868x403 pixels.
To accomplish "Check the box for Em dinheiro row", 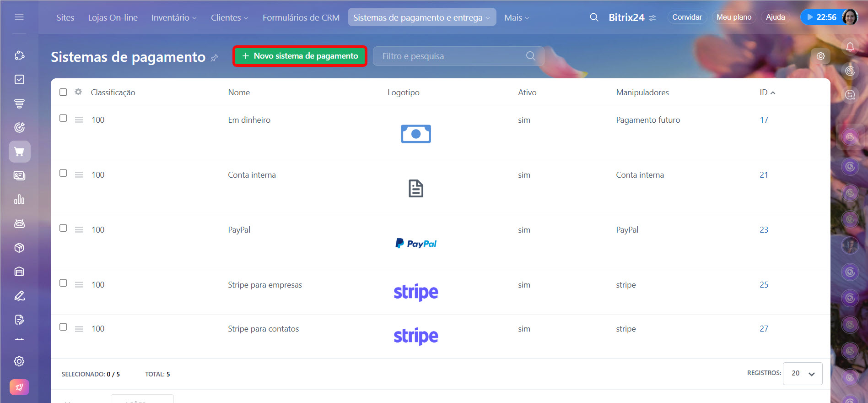I will (x=63, y=118).
